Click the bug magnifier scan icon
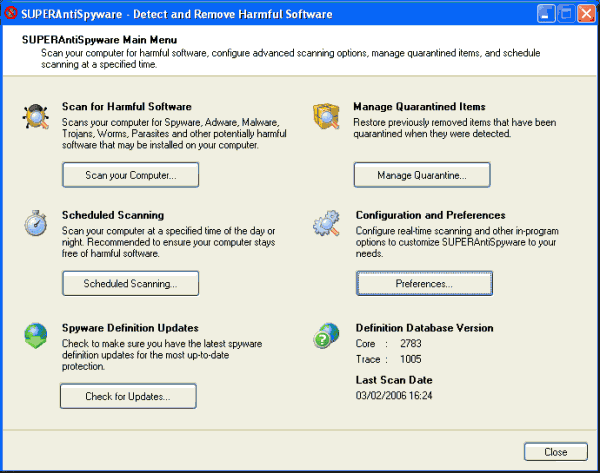The image size is (600, 473). tap(36, 116)
